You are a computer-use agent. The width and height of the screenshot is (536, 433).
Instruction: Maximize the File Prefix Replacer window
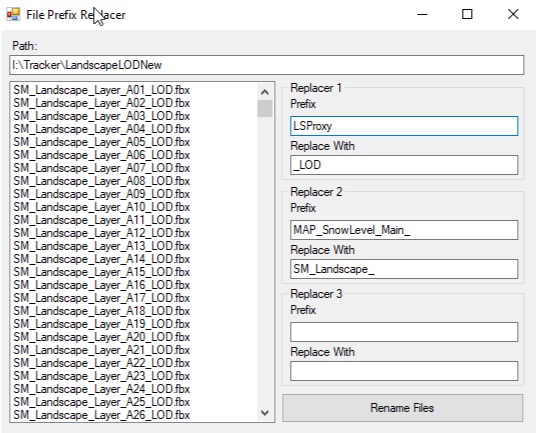pyautogui.click(x=467, y=14)
